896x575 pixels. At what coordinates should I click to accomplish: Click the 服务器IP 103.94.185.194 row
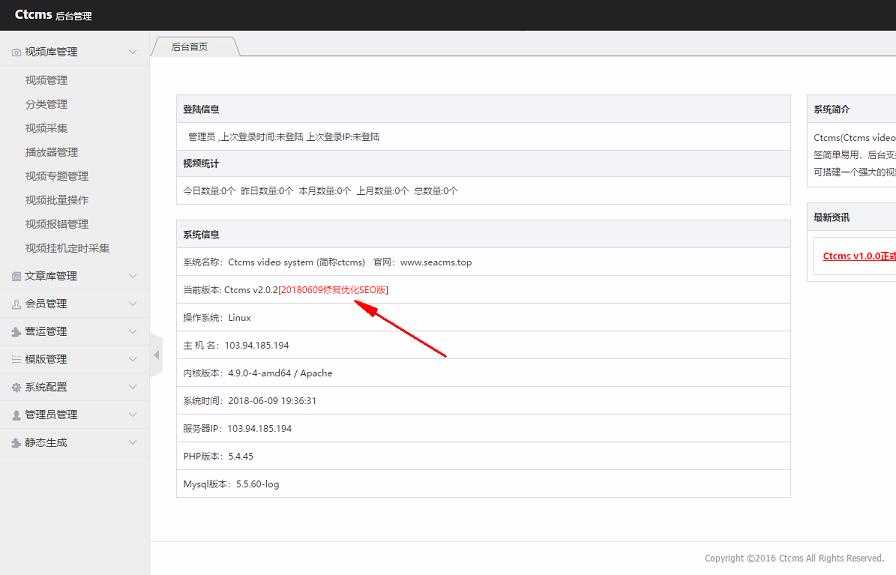coord(483,429)
